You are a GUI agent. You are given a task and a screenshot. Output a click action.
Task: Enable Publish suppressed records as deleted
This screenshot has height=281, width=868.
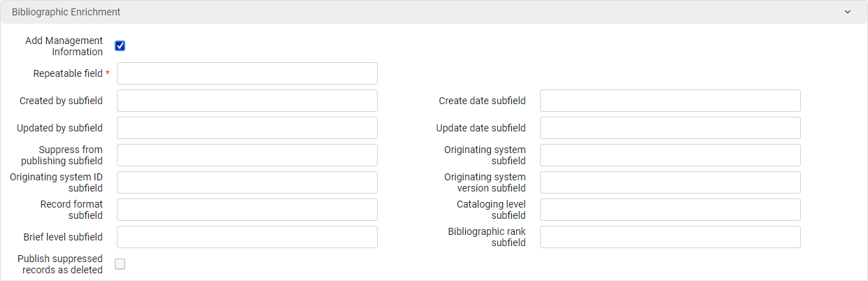tap(120, 264)
